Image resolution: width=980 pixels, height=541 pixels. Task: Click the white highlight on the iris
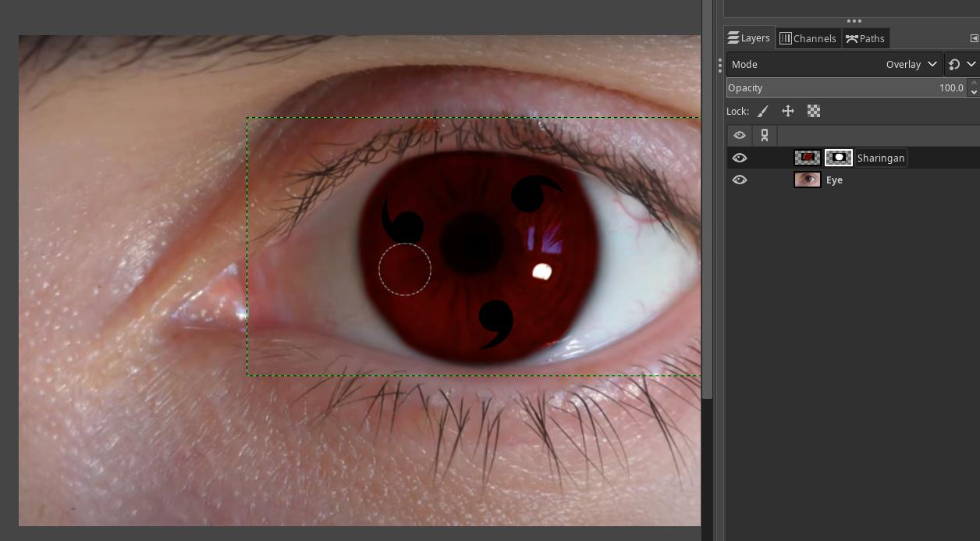pos(541,272)
